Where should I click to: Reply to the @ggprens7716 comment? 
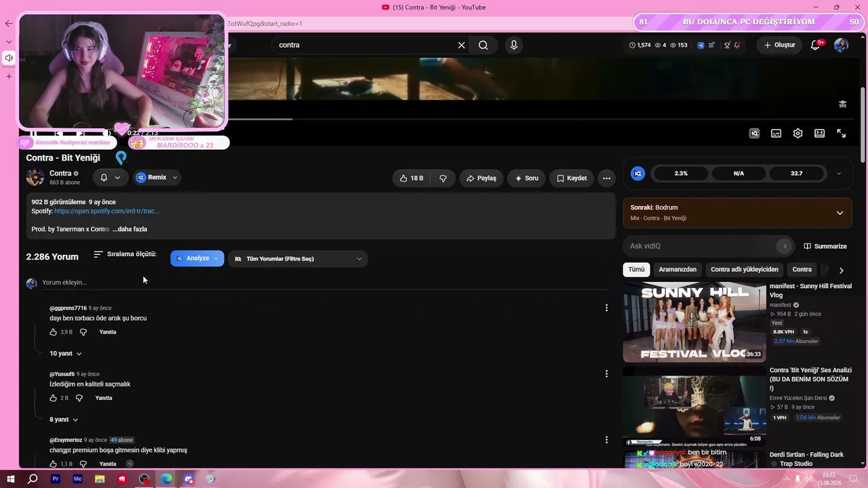108,332
